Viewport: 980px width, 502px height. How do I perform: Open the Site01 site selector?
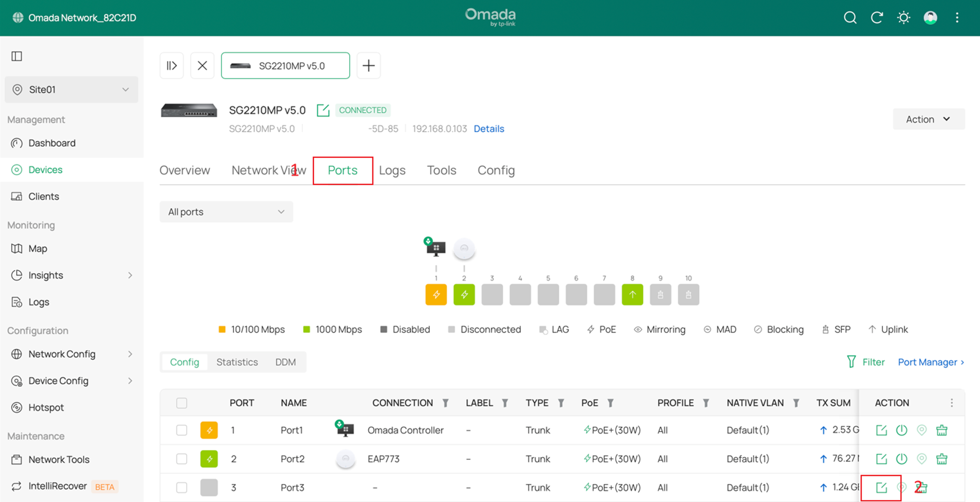pos(71,89)
